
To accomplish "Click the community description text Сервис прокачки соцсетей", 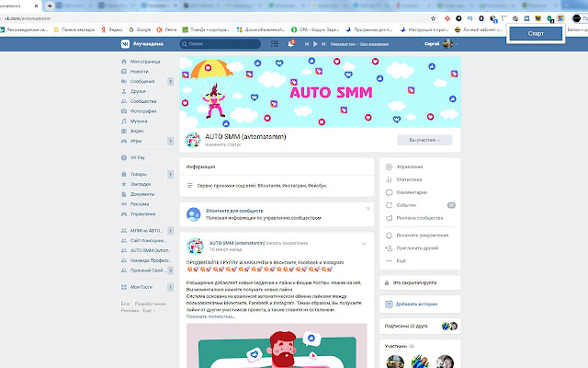I will coord(262,186).
